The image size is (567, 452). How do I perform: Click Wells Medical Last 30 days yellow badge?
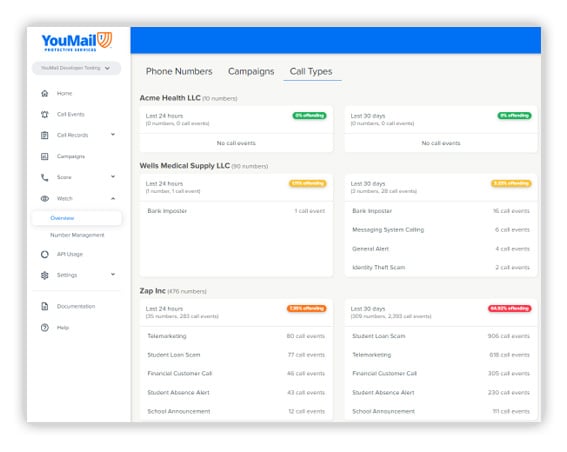511,183
